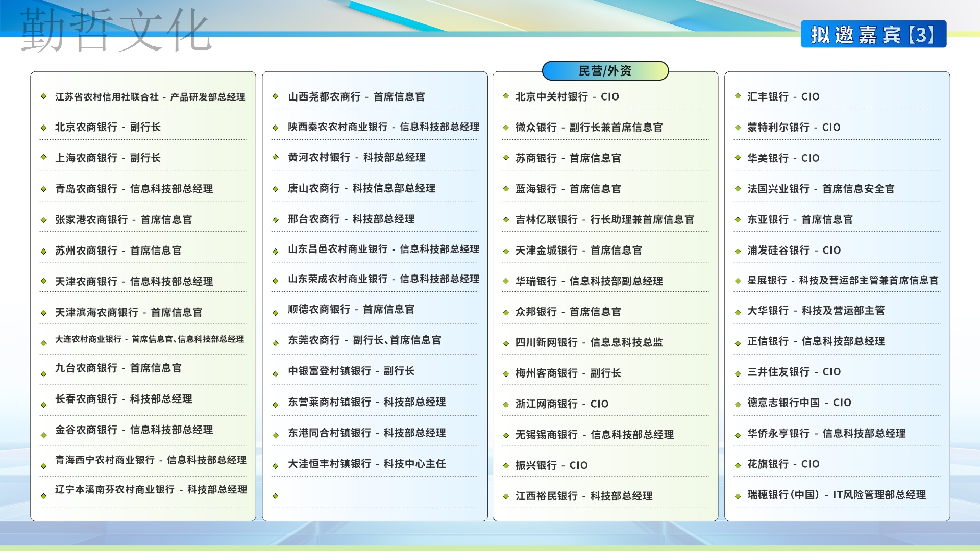Select 汇丰银行 - CIO
The width and height of the screenshot is (980, 551).
click(x=783, y=96)
